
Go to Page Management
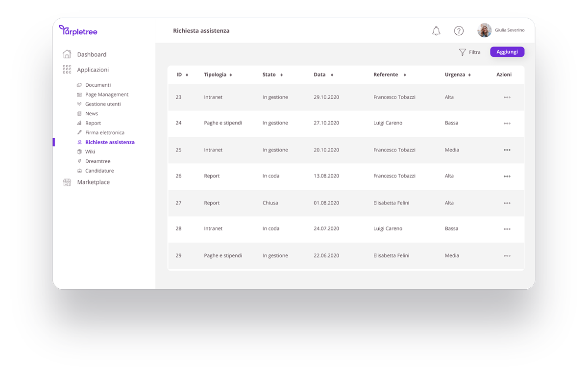tap(107, 95)
